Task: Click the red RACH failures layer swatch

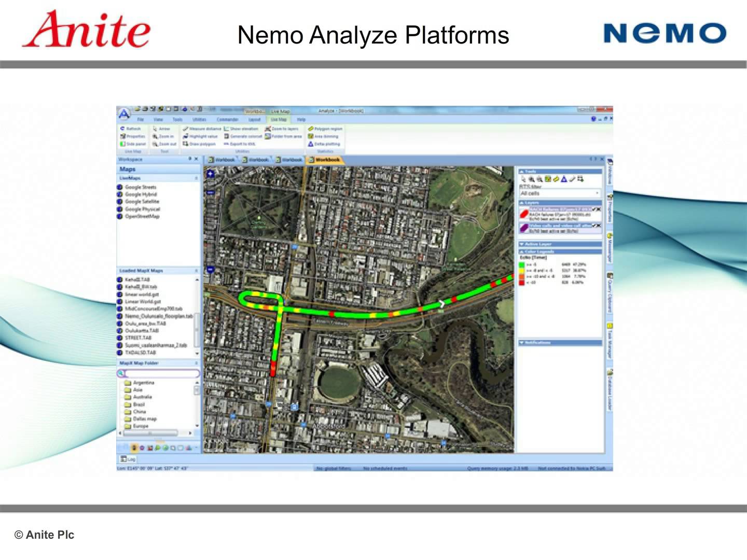Action: pos(524,214)
